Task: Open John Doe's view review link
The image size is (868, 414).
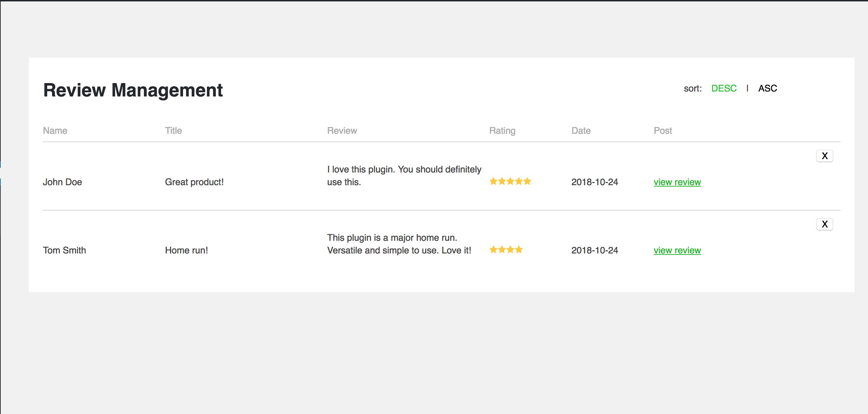Action: 677,182
